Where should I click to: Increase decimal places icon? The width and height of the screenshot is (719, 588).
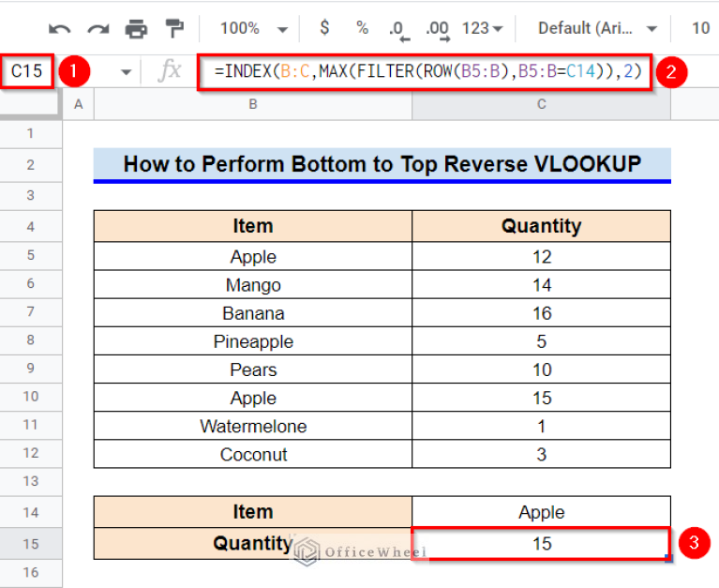pos(438,30)
